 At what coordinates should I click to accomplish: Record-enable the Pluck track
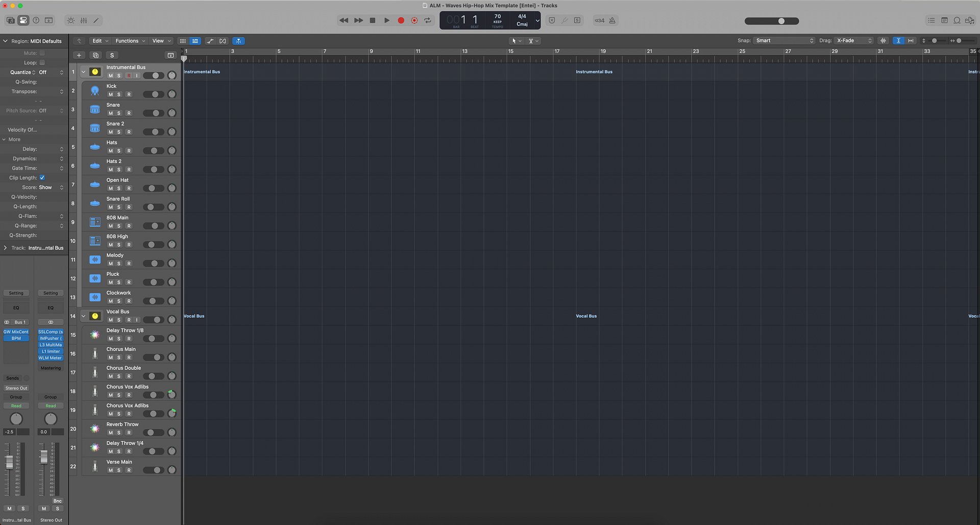[129, 282]
